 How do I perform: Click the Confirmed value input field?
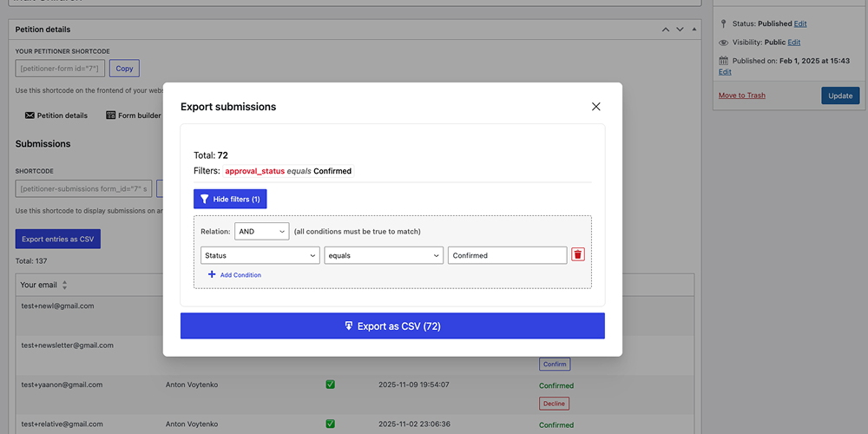pyautogui.click(x=507, y=255)
